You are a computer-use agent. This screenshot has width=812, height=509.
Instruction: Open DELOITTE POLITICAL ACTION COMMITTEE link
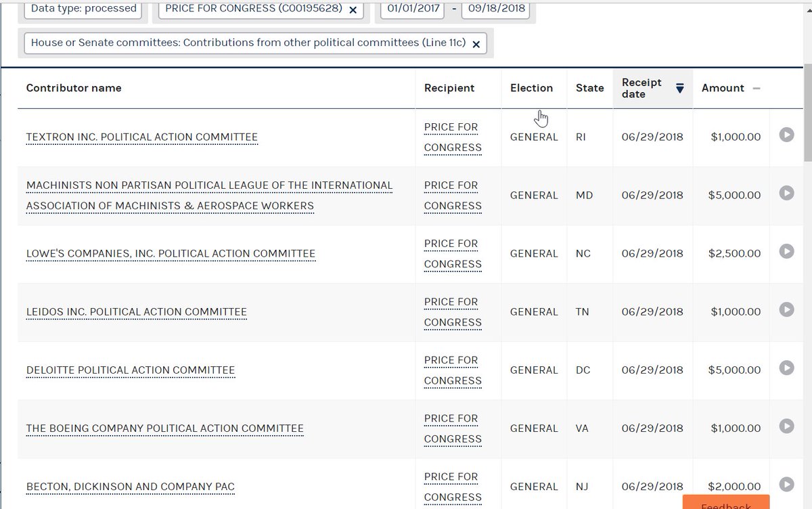coord(131,370)
